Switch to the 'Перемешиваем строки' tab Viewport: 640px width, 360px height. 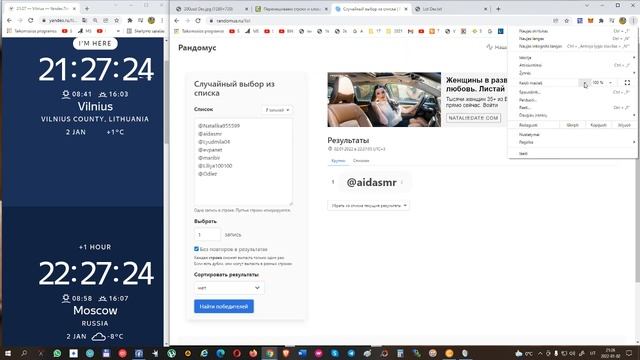point(291,9)
